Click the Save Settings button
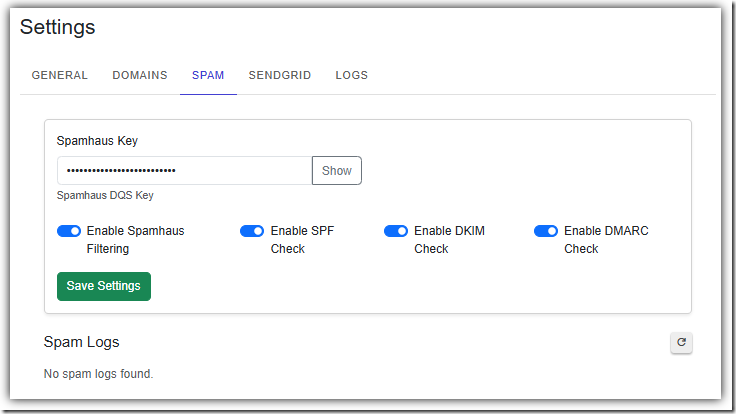Viewport: 736px width, 414px height. [x=104, y=286]
